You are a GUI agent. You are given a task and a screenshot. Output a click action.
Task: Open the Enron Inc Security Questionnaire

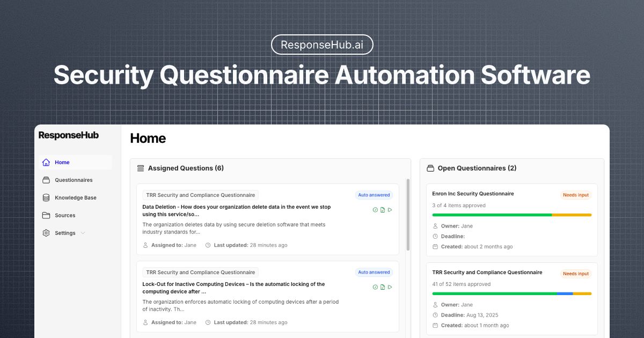point(473,194)
